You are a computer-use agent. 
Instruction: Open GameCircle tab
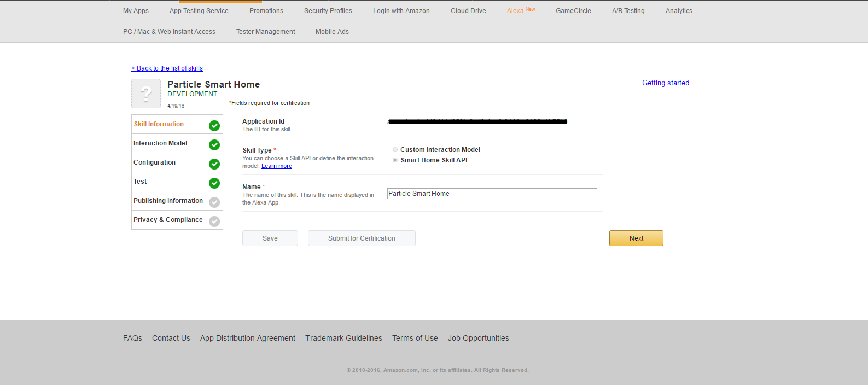573,11
